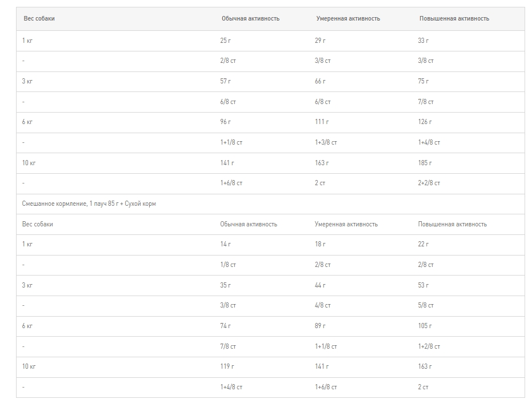The image size is (532, 403).
Task: Click the '5/8 ст' cell
Action: pyautogui.click(x=426, y=305)
